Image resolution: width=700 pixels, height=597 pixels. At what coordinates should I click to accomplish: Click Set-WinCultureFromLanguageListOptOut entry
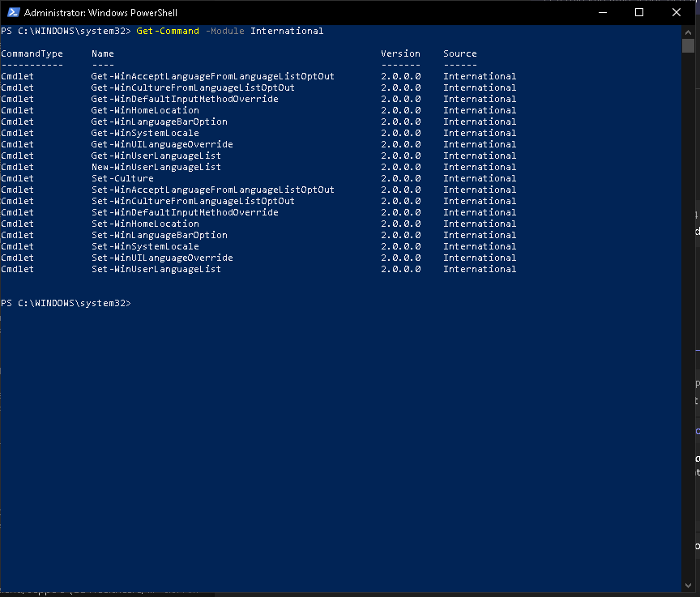pyautogui.click(x=193, y=201)
